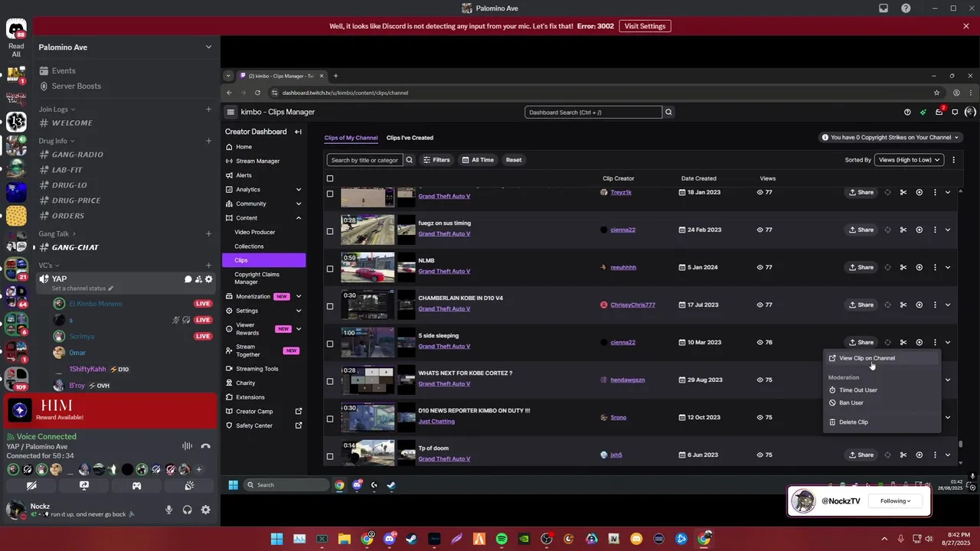Select checkbox for CHAMBERLAIN KOBE IN D10 V4
The width and height of the screenshot is (980, 551).
pos(330,306)
